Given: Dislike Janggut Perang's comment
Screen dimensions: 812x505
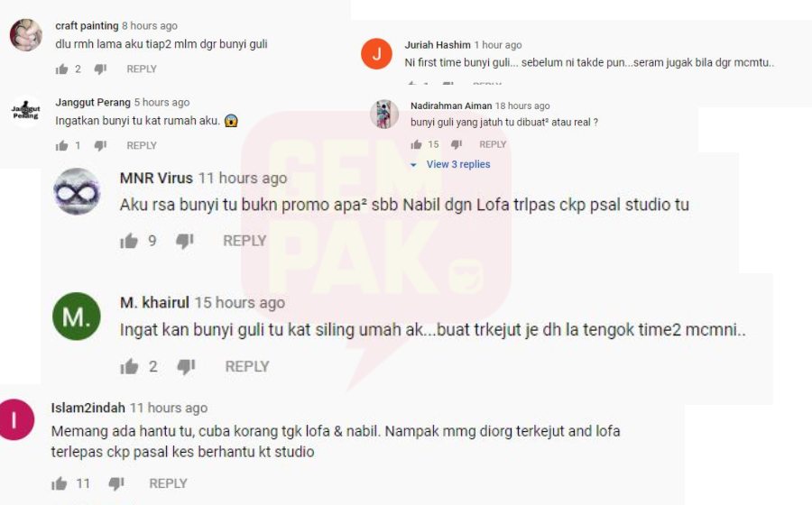Looking at the screenshot, I should point(100,145).
